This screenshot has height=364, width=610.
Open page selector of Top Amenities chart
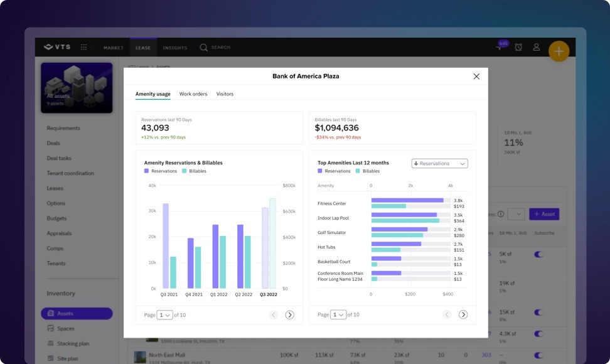[x=338, y=314]
